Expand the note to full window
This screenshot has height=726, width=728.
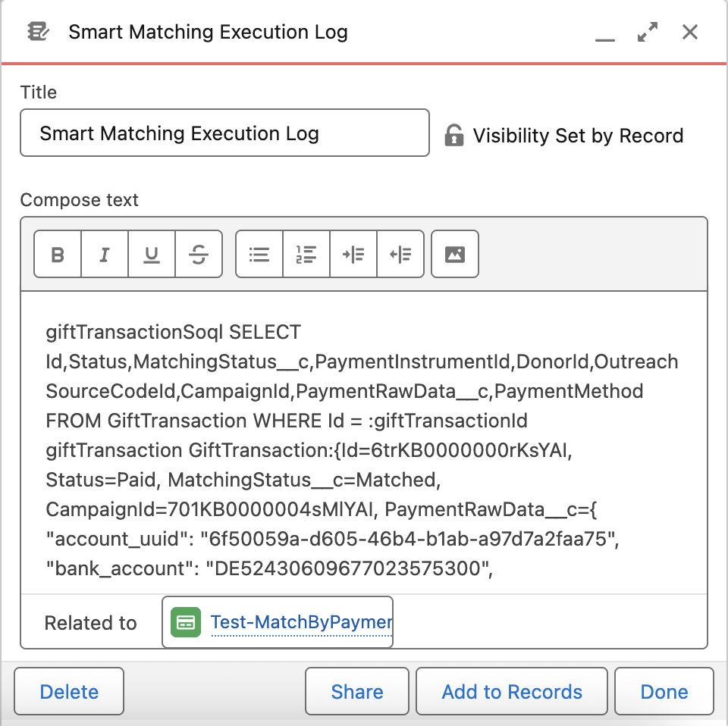tap(648, 32)
